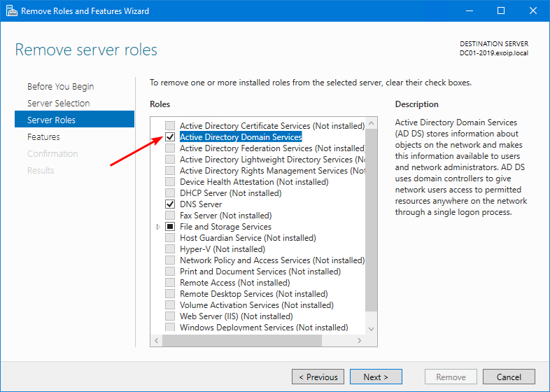Uncheck the DNS Server role checkbox
Viewport: 550px width, 392px height.
pyautogui.click(x=170, y=204)
